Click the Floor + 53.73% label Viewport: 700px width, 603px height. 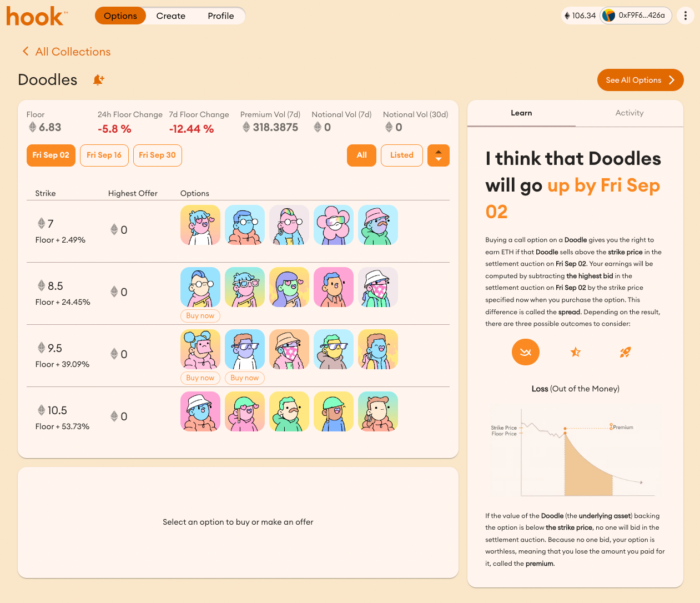62,426
